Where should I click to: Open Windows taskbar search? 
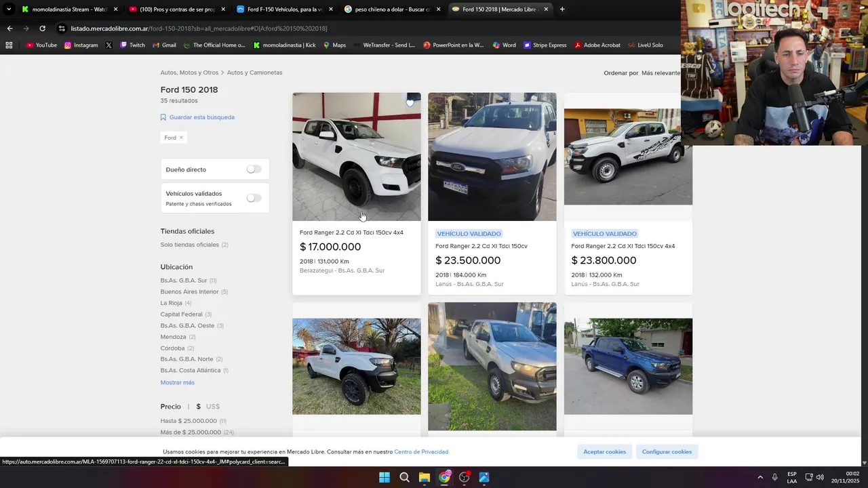pyautogui.click(x=404, y=477)
